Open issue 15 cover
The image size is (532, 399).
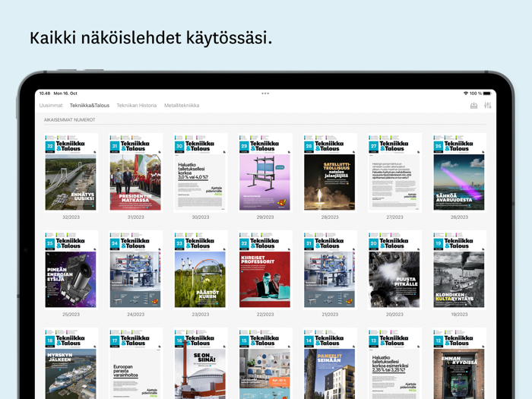pyautogui.click(x=265, y=363)
